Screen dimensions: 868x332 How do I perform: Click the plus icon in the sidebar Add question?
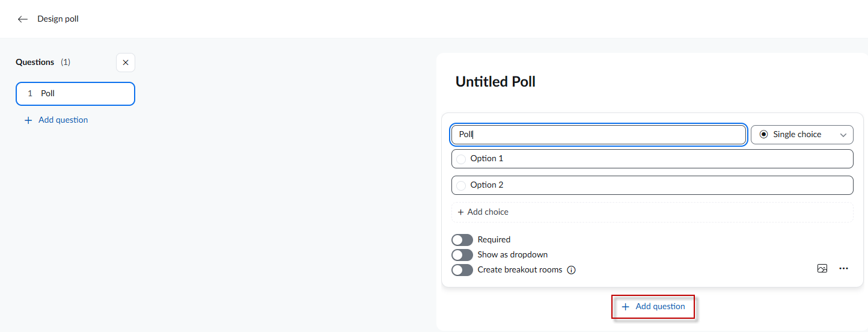click(x=28, y=120)
